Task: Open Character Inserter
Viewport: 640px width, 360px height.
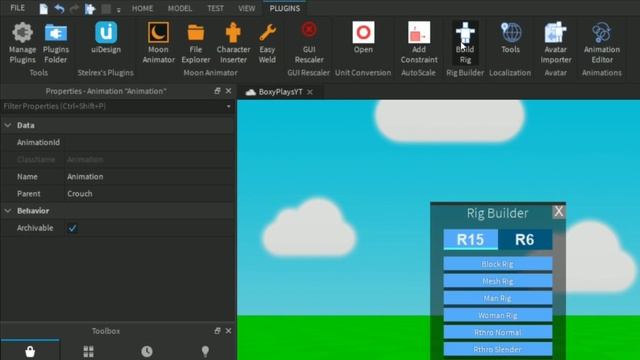Action: pos(233,43)
